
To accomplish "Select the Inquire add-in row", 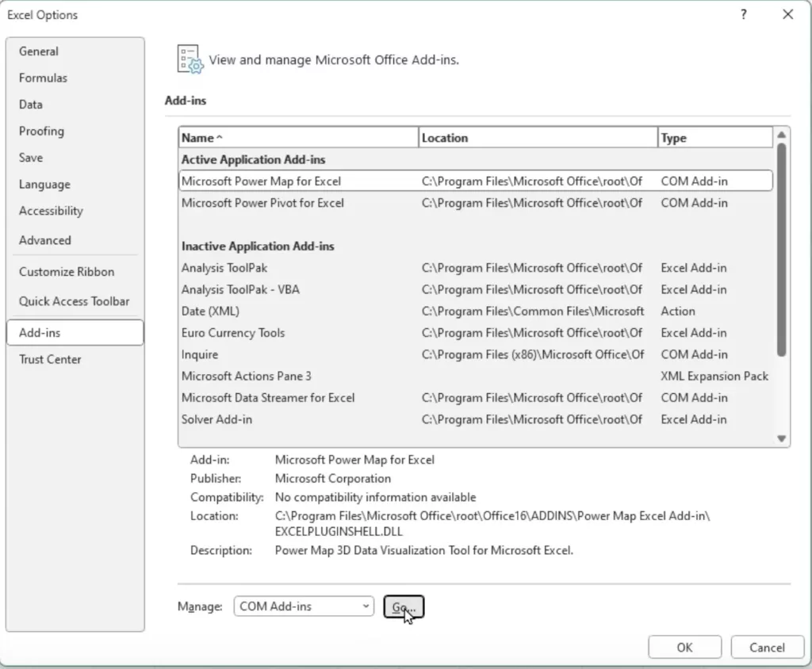I will pos(476,354).
